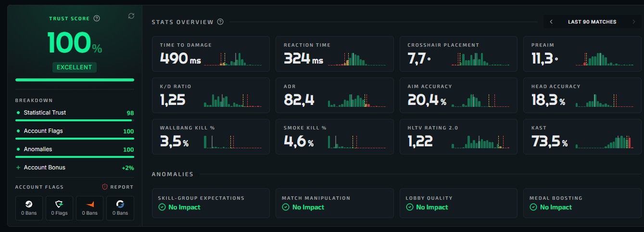Open the shield 0 Flags card
Screen dimensions: 644x232
point(59,208)
